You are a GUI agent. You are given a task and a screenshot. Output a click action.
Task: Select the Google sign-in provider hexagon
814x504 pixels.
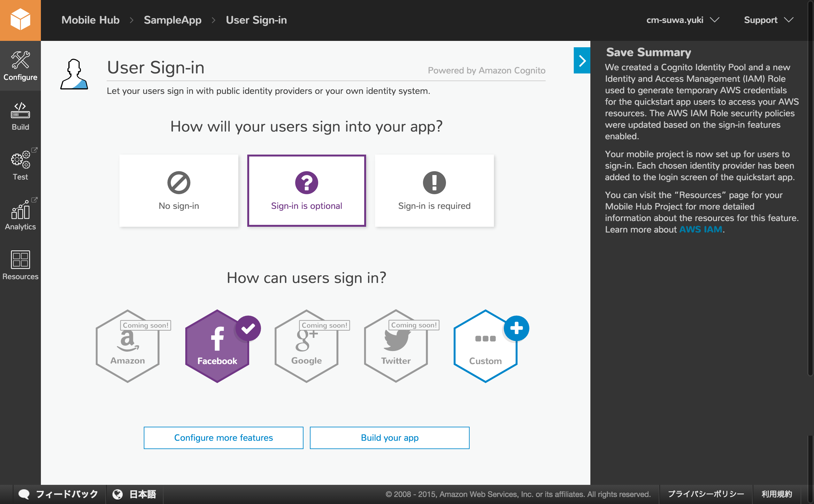coord(306,346)
